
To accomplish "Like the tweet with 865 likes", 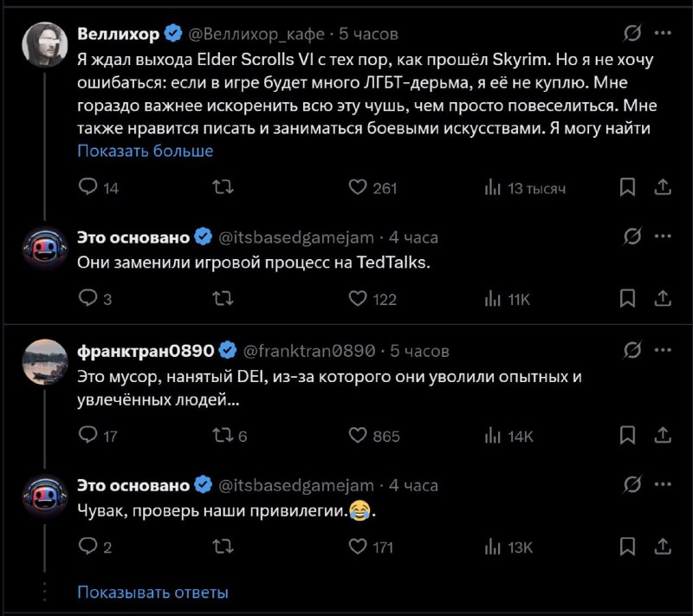I will click(x=358, y=436).
